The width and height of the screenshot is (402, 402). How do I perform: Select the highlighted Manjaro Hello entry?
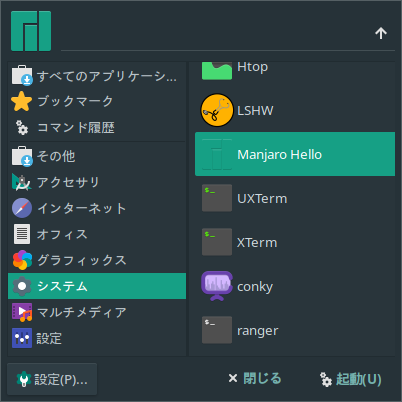coord(295,154)
